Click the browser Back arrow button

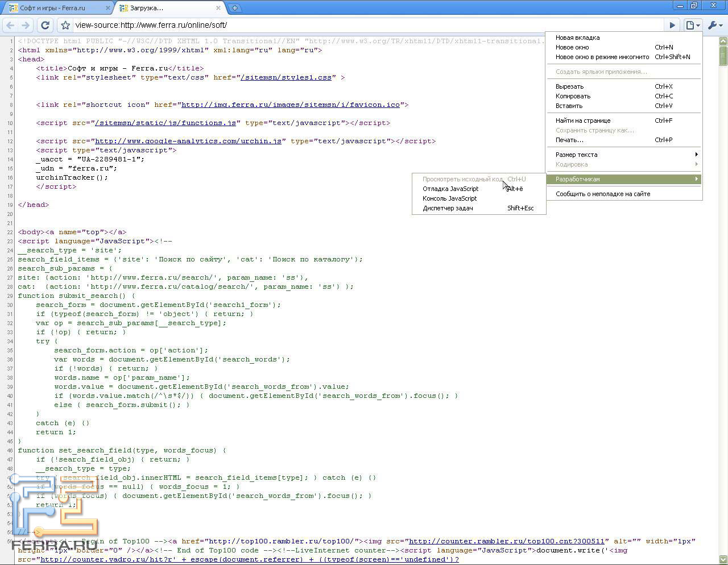(10, 25)
